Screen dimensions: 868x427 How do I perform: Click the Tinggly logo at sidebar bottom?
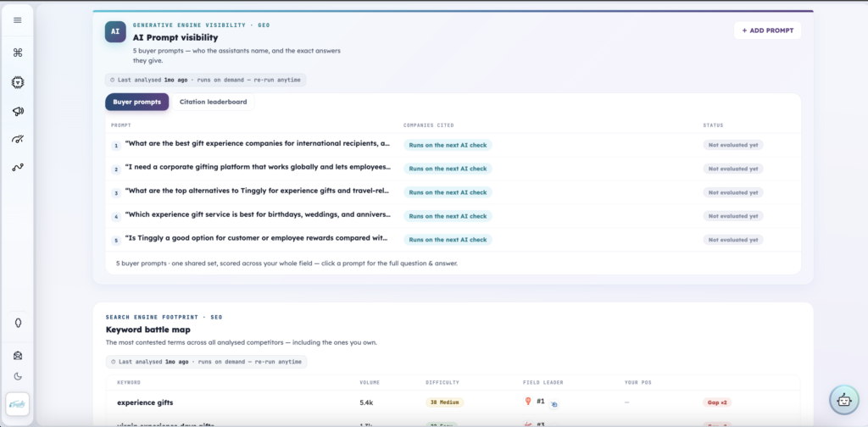(18, 404)
